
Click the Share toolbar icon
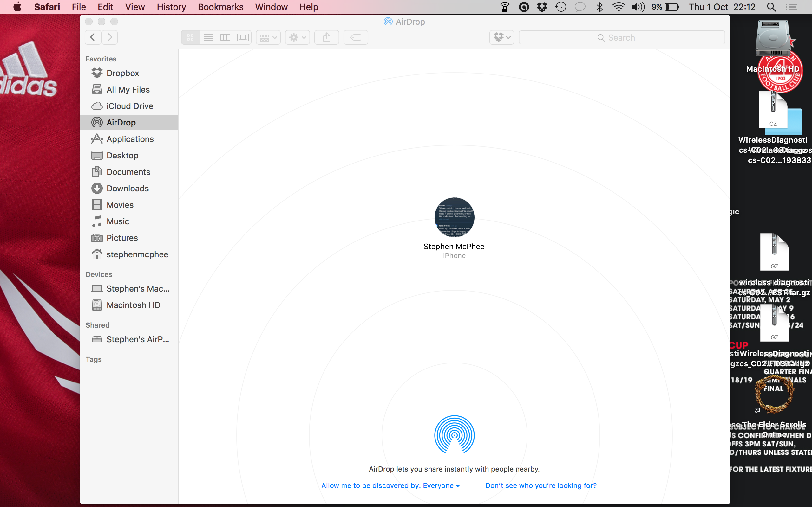[326, 37]
